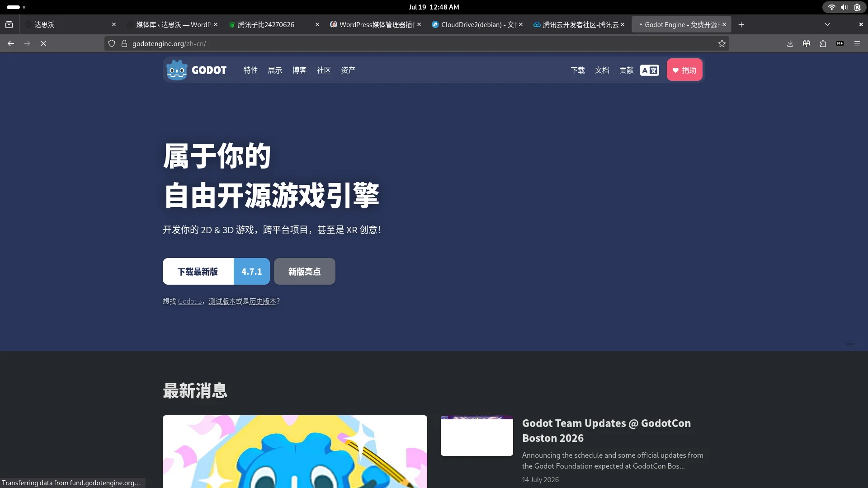868x488 pixels.
Task: Click the GODOT wordmark text
Action: click(209, 70)
